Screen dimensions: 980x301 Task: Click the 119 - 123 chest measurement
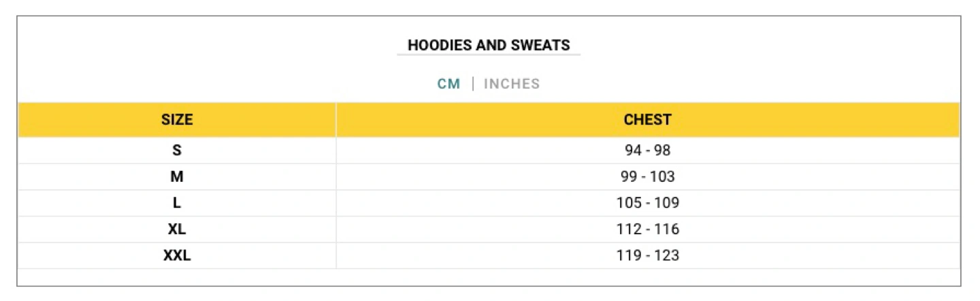tap(647, 256)
